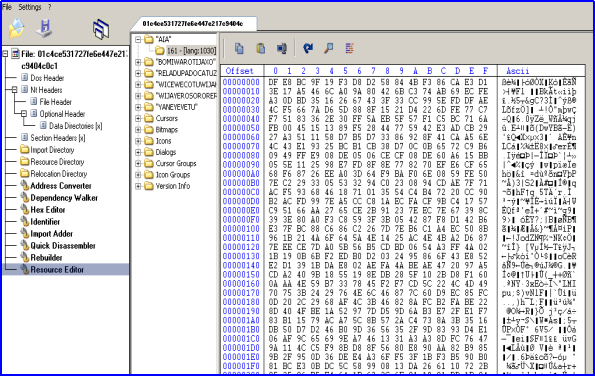595x377 pixels.
Task: Select the 01c4ce531727fe6e447e217c9404c tab
Action: (194, 24)
